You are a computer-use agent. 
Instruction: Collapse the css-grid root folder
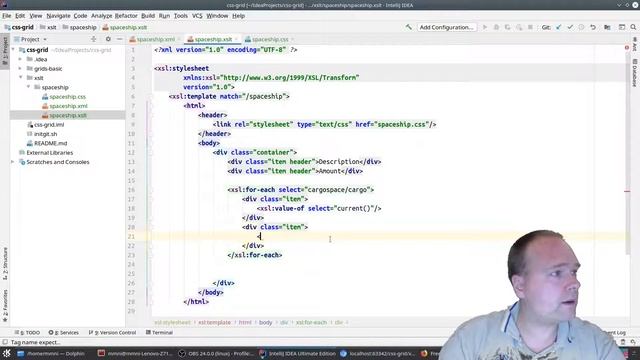pyautogui.click(x=13, y=50)
